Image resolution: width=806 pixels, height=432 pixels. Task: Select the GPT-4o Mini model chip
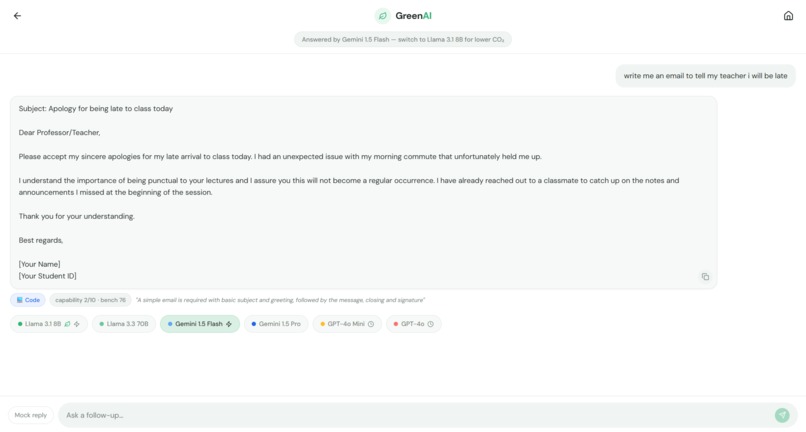click(347, 324)
